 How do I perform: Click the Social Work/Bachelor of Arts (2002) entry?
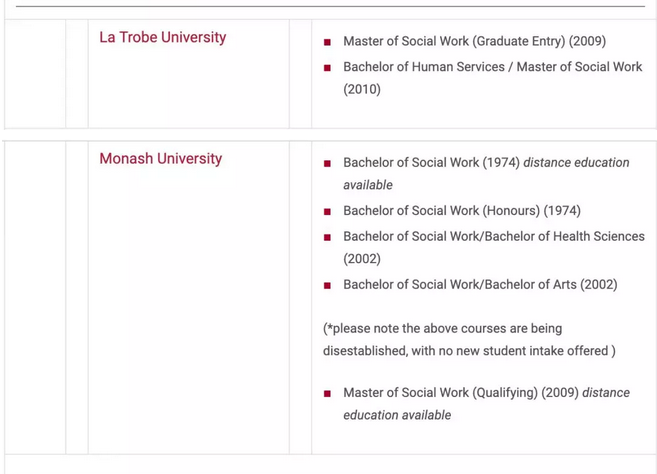point(480,285)
